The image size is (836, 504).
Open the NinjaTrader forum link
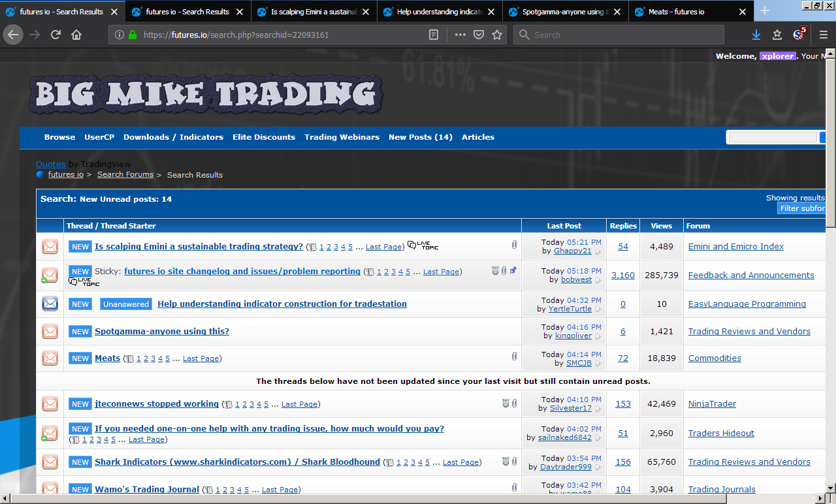712,404
